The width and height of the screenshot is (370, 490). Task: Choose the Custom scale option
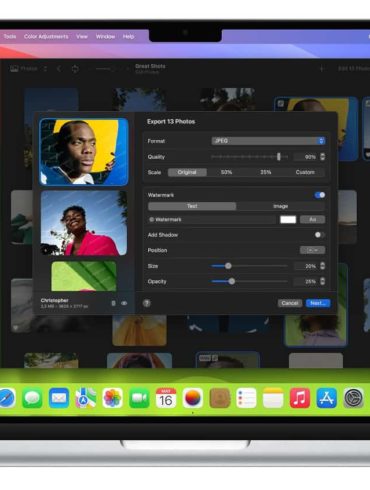click(305, 172)
